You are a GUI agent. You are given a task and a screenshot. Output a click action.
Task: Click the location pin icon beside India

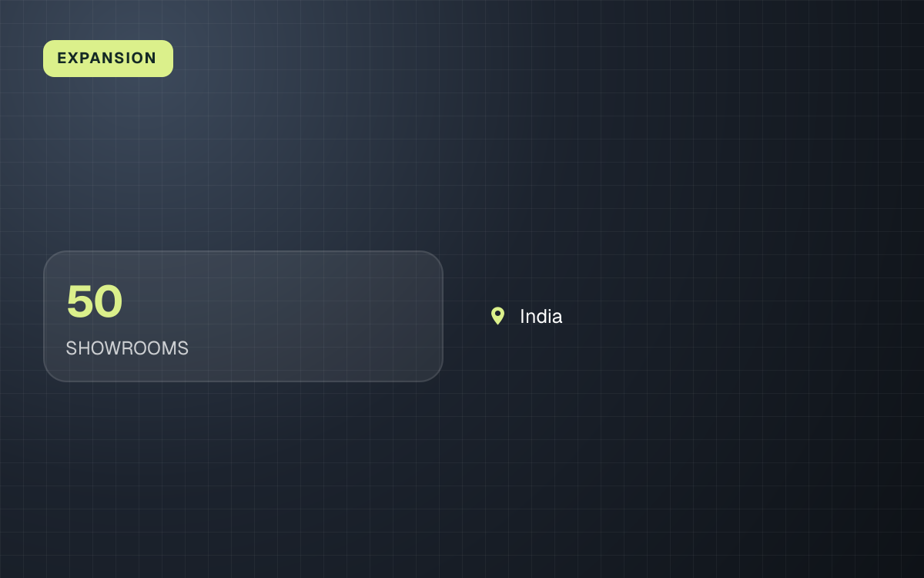pyautogui.click(x=497, y=316)
